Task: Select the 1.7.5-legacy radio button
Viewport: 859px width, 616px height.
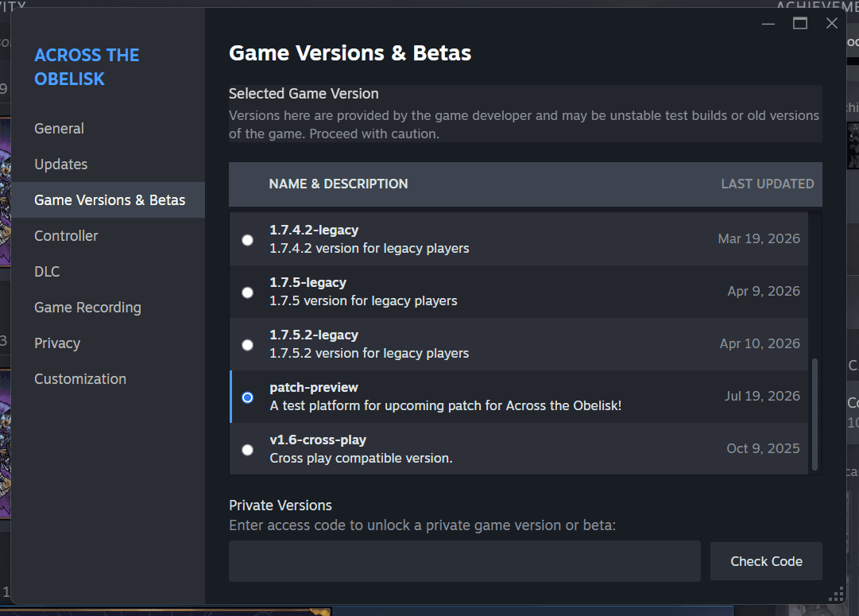Action: tap(248, 293)
